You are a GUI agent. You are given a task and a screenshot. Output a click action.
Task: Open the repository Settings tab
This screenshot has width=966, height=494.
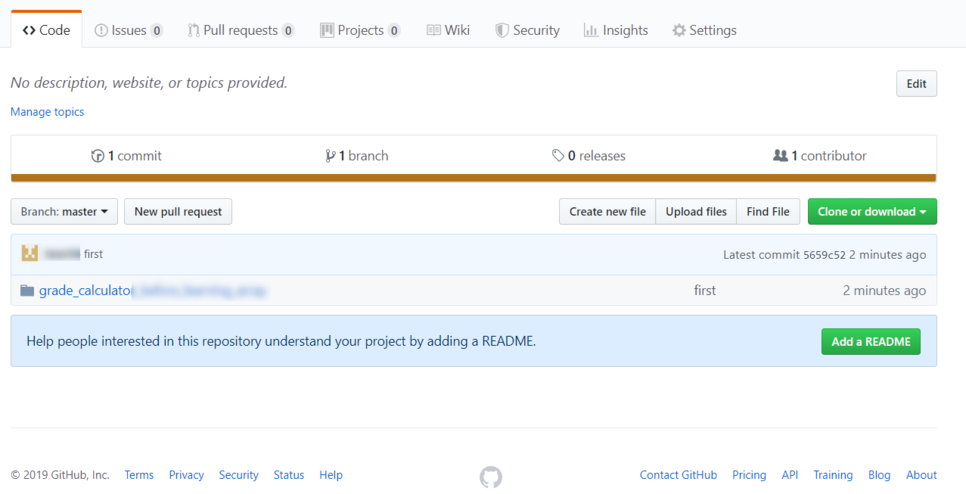704,30
